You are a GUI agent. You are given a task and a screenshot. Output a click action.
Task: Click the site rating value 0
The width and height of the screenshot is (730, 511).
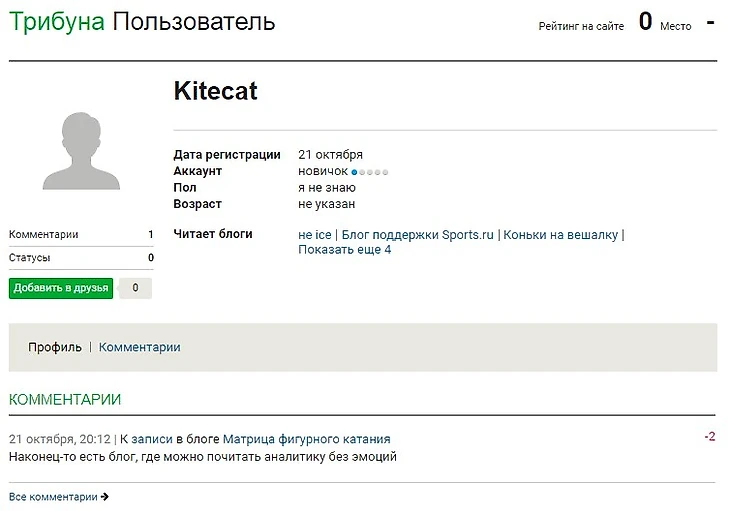646,21
